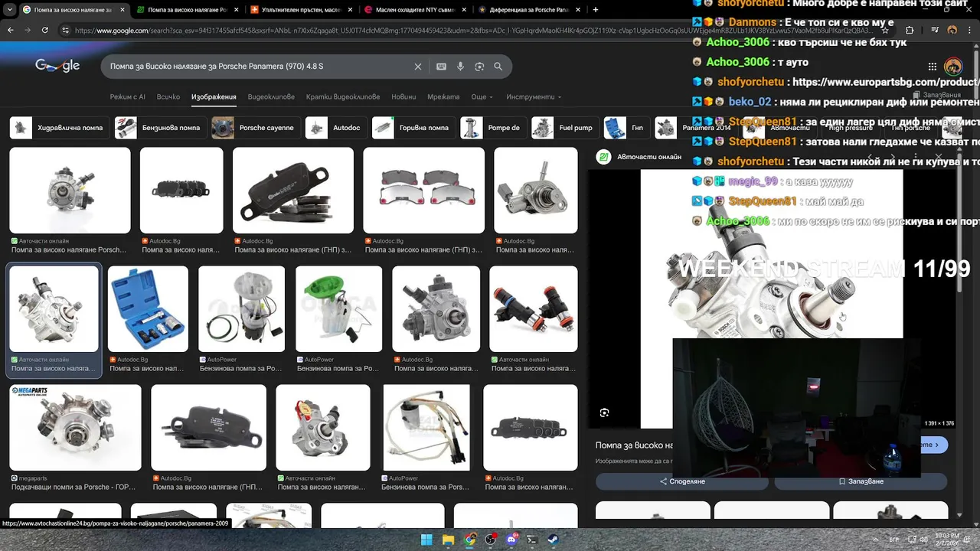Viewport: 980px width, 551px height.
Task: Open Chrome from the taskbar
Action: [x=469, y=540]
